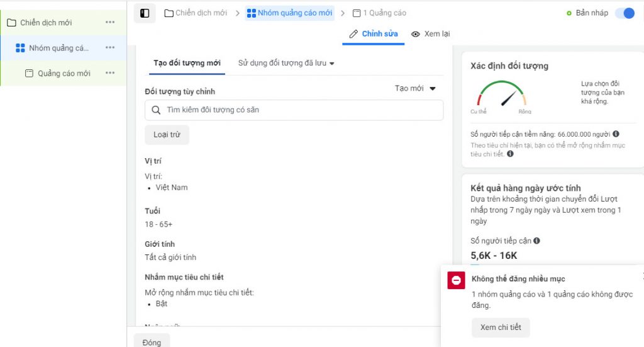644x347 pixels.
Task: Click Tất cả giới tính value
Action: click(170, 258)
